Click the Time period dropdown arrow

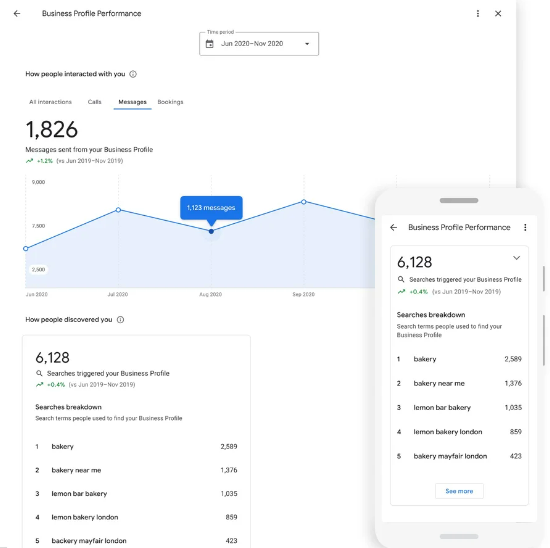(307, 44)
